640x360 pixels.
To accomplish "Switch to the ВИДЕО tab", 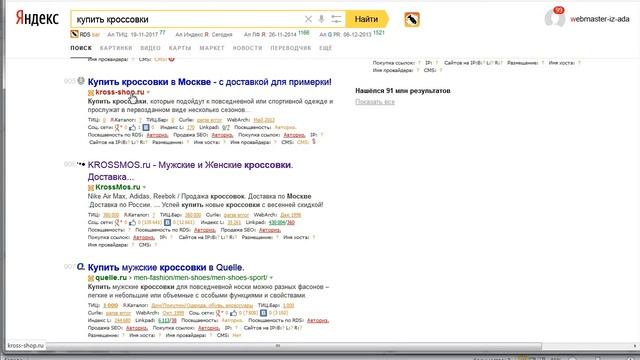I will [x=151, y=48].
